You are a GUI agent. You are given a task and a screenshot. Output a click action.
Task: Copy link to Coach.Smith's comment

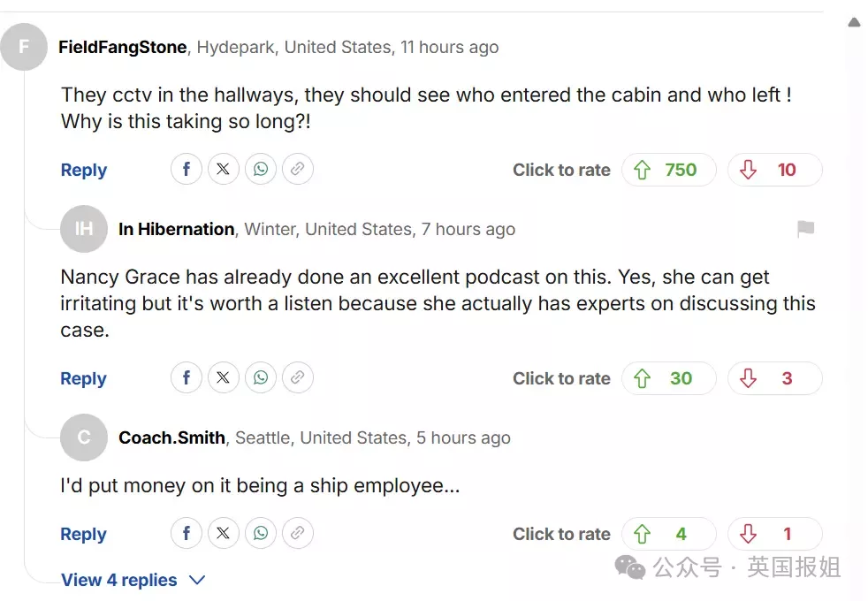click(x=298, y=534)
